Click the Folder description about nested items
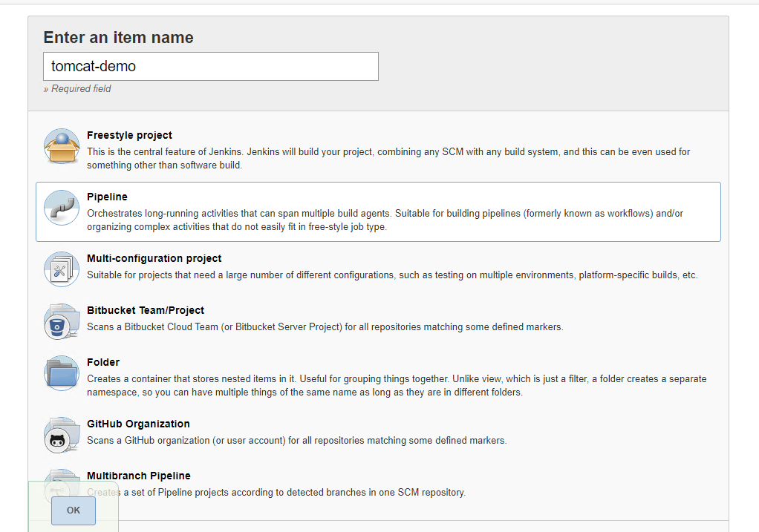759x532 pixels. [x=397, y=385]
